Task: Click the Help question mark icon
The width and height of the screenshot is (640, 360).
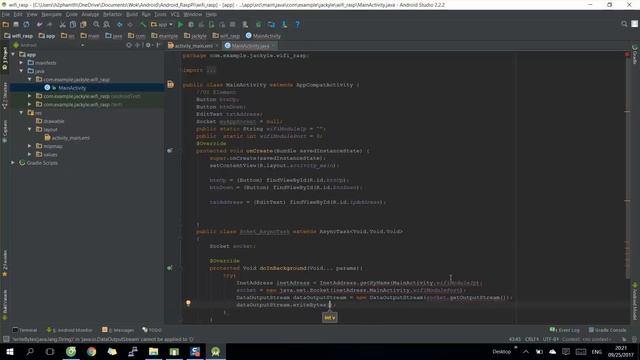Action: pos(298,24)
